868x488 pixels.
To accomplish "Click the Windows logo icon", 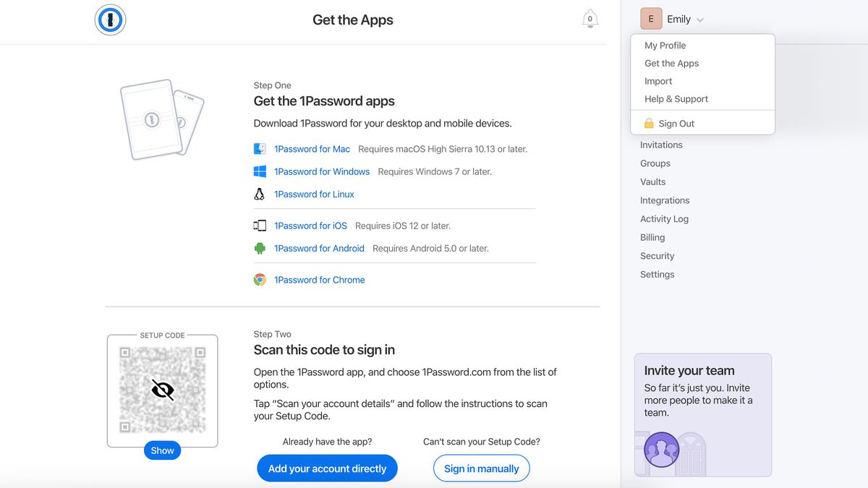I will point(260,171).
